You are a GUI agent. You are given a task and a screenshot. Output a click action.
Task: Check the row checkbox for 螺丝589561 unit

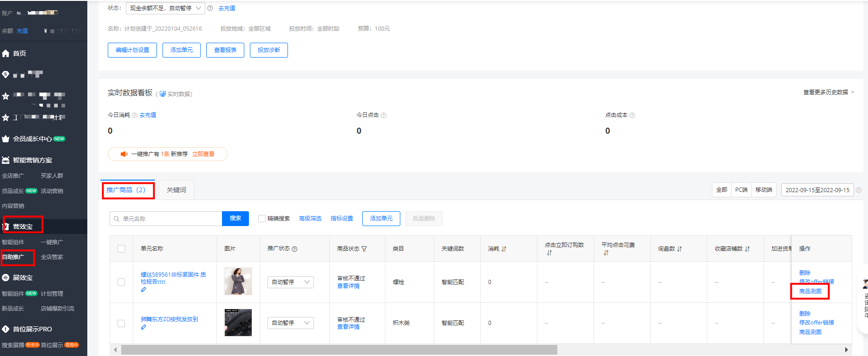click(121, 282)
